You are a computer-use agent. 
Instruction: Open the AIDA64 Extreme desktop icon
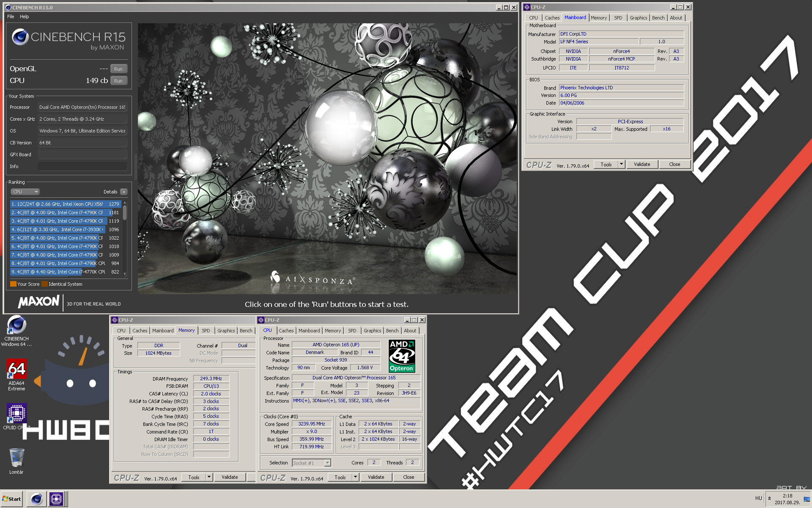pos(16,375)
